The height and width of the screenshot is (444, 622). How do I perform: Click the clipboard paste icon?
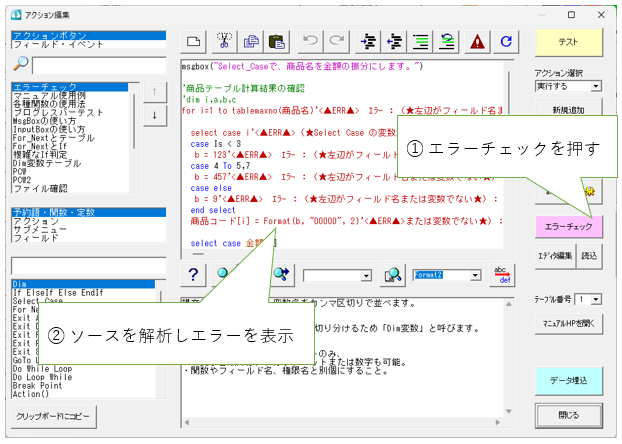point(276,42)
